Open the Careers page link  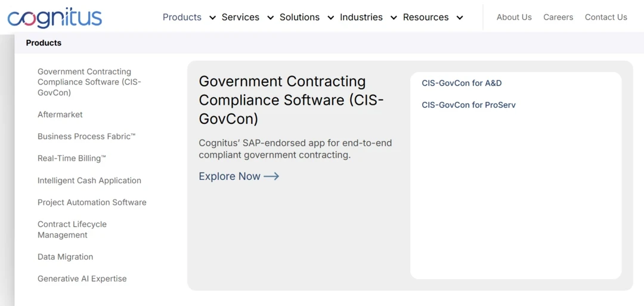(x=558, y=17)
